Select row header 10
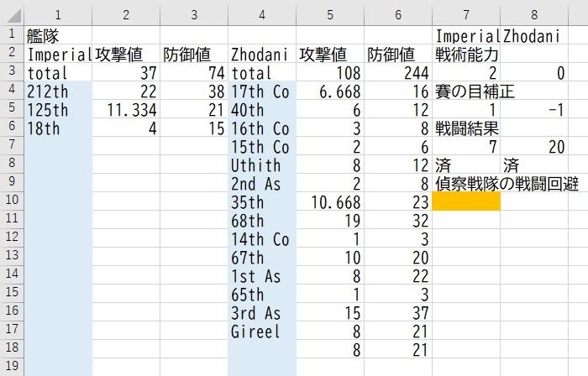The height and width of the screenshot is (376, 588). point(12,201)
